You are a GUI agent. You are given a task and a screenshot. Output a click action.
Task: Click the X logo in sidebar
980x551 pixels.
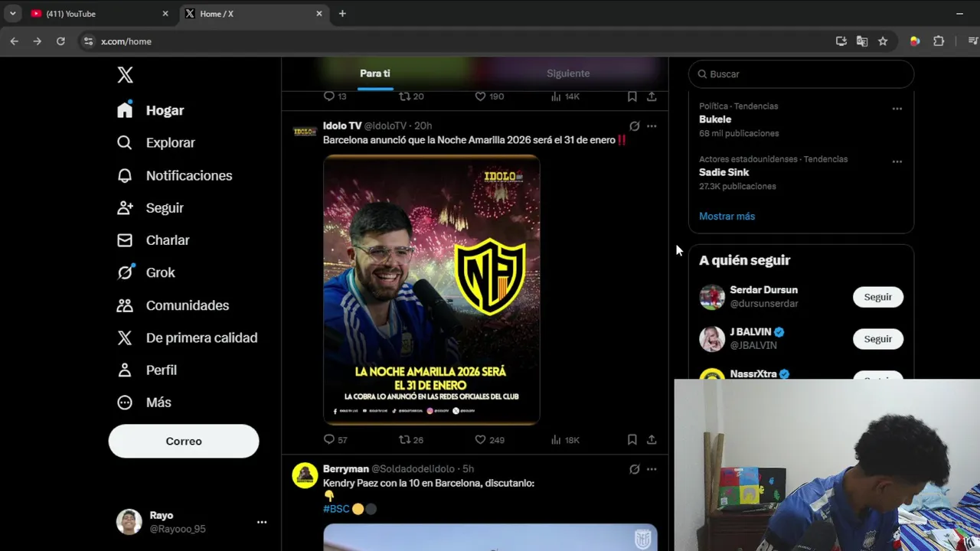(x=126, y=74)
